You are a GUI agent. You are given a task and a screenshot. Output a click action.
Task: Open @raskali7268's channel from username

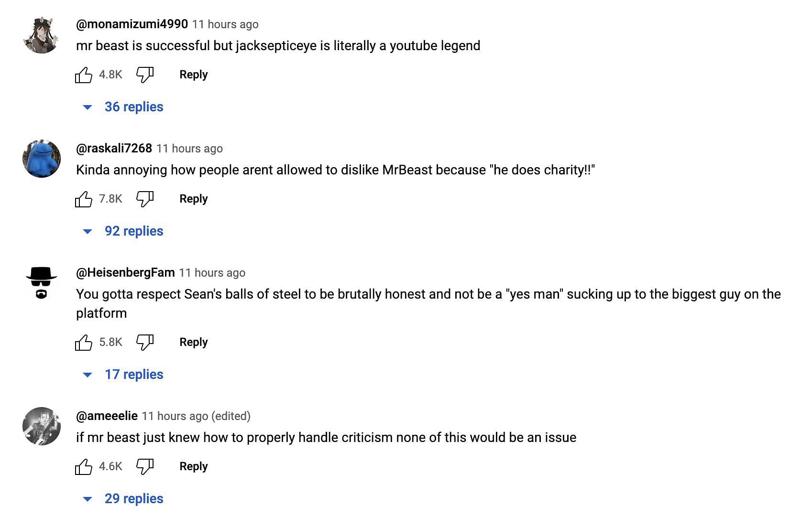point(114,149)
